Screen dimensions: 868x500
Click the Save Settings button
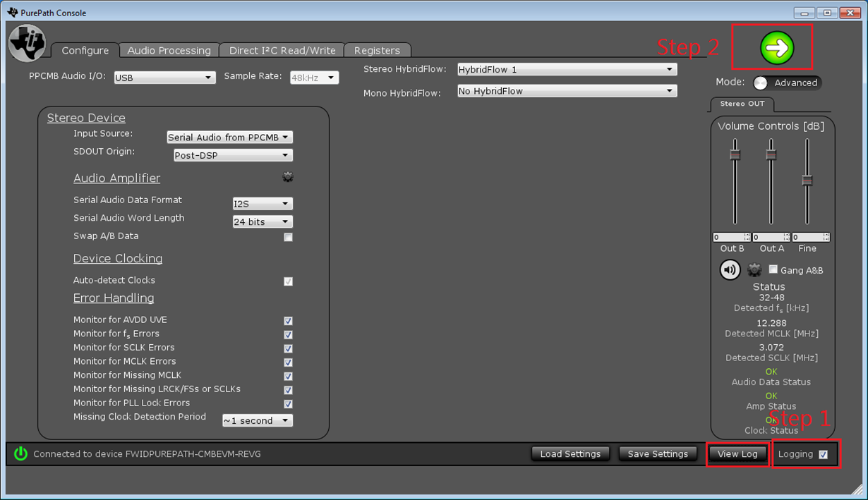click(x=658, y=453)
